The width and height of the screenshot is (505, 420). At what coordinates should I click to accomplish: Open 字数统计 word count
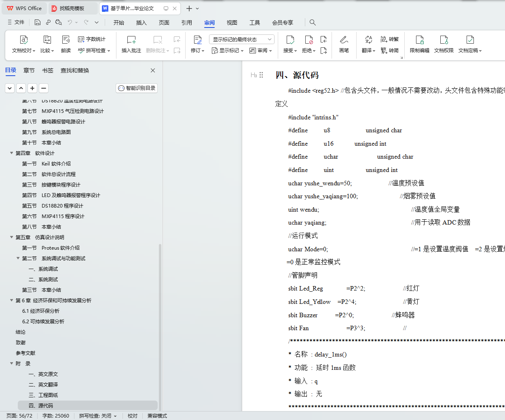click(92, 39)
